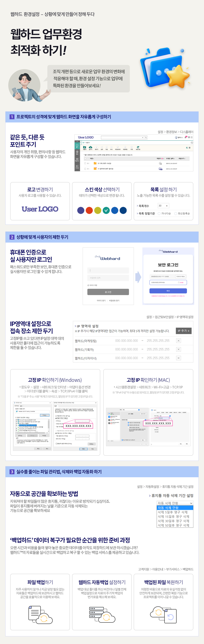
Task: Click the 인증번호 재발송 button
Action: tap(181, 276)
